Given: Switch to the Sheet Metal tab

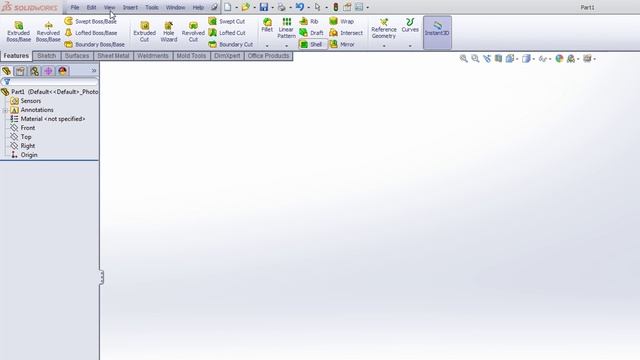Looking at the screenshot, I should [113, 56].
